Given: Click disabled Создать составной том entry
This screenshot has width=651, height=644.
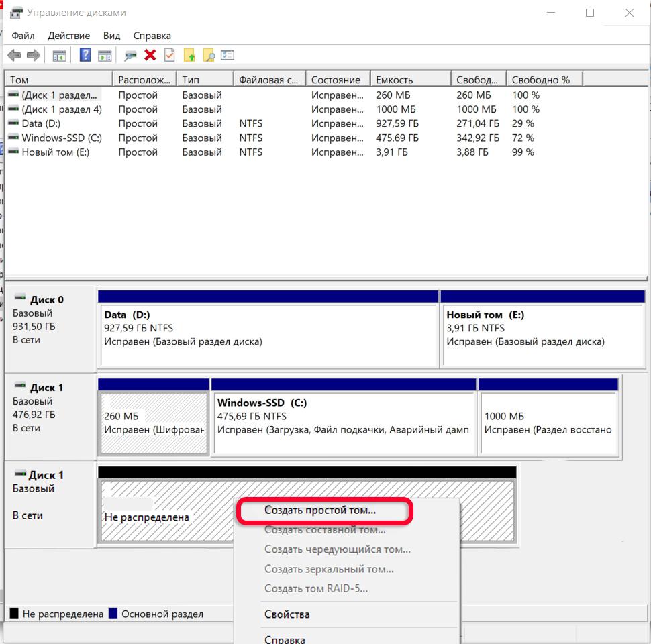Looking at the screenshot, I should 325,530.
